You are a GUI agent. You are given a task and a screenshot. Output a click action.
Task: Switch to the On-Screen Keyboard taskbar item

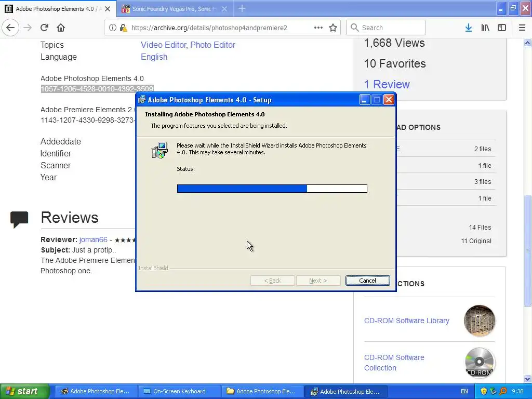(179, 391)
